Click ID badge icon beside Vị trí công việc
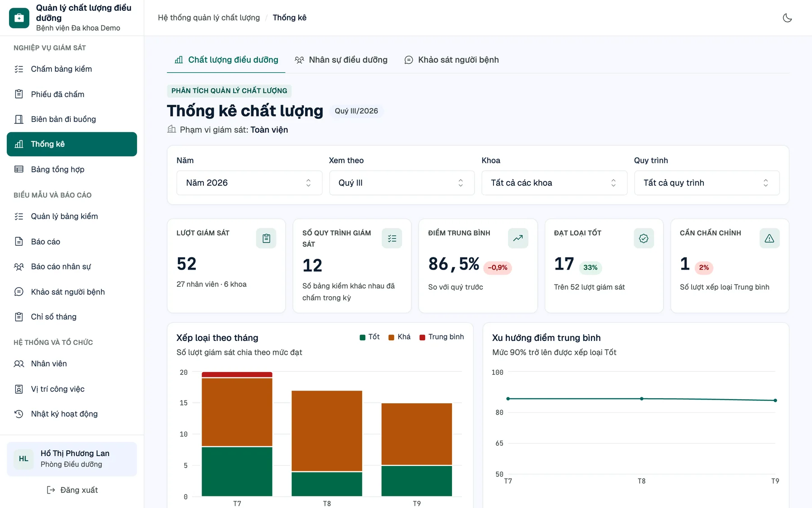This screenshot has width=812, height=508. [x=19, y=389]
